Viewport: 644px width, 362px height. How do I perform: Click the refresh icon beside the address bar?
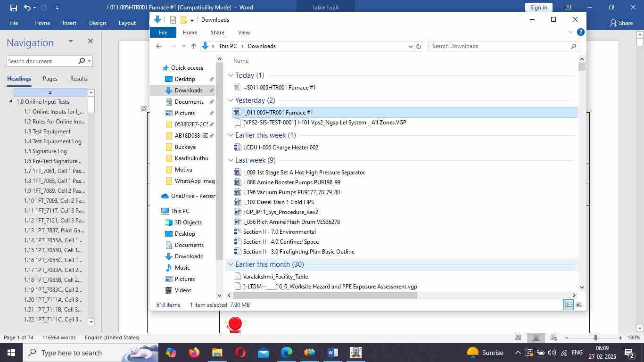[x=418, y=46]
